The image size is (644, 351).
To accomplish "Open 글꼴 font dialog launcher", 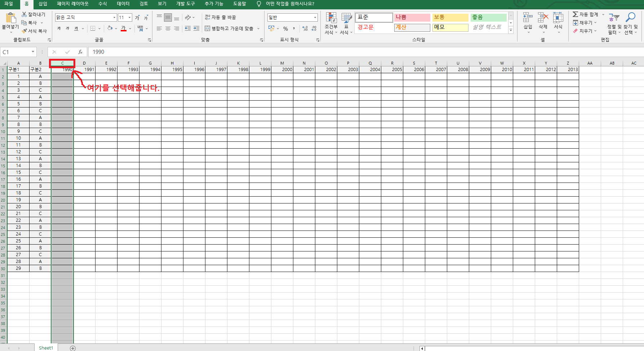I will pyautogui.click(x=150, y=40).
